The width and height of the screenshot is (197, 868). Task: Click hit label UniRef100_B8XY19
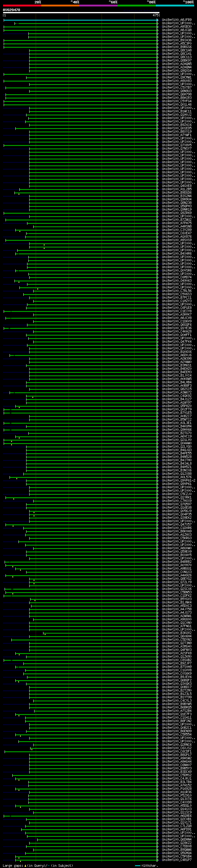click(x=176, y=131)
